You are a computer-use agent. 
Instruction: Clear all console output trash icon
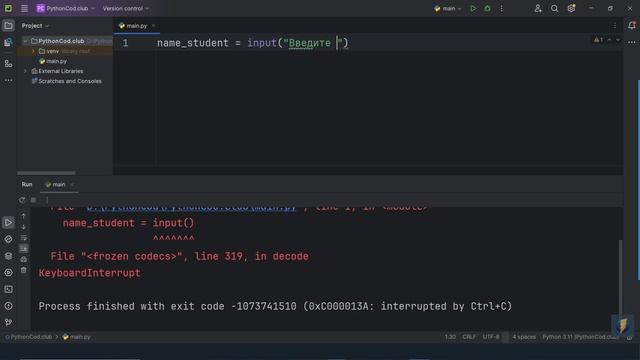coord(24,270)
